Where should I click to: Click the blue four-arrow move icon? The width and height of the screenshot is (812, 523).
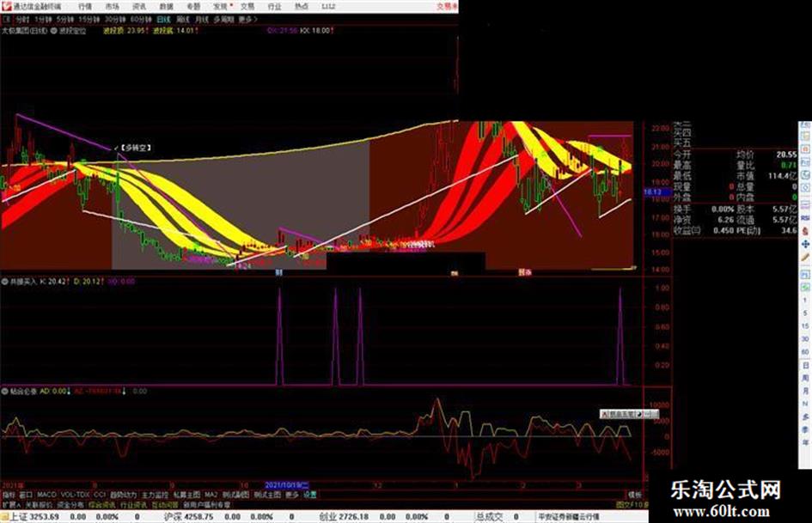coord(805,243)
